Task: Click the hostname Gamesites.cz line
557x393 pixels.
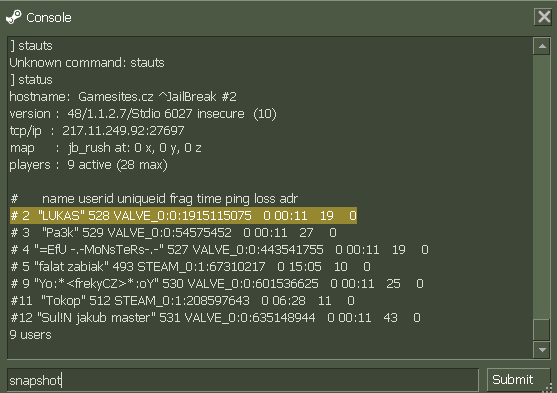Action: (x=123, y=97)
